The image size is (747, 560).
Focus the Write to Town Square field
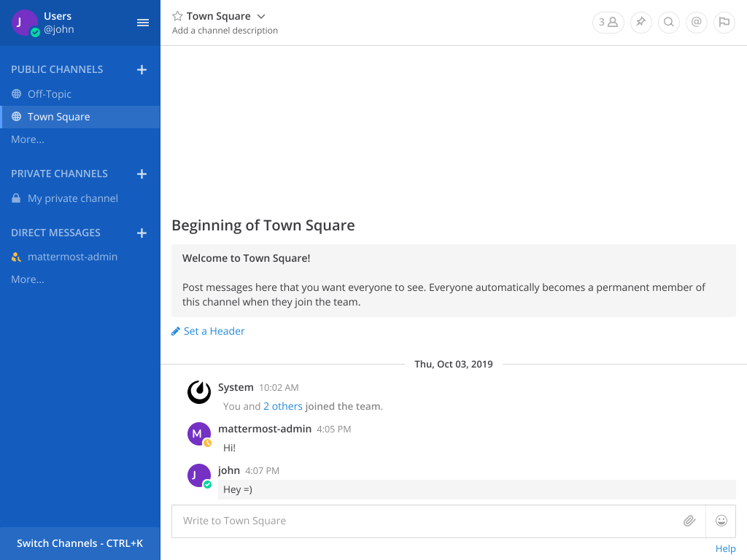click(423, 521)
